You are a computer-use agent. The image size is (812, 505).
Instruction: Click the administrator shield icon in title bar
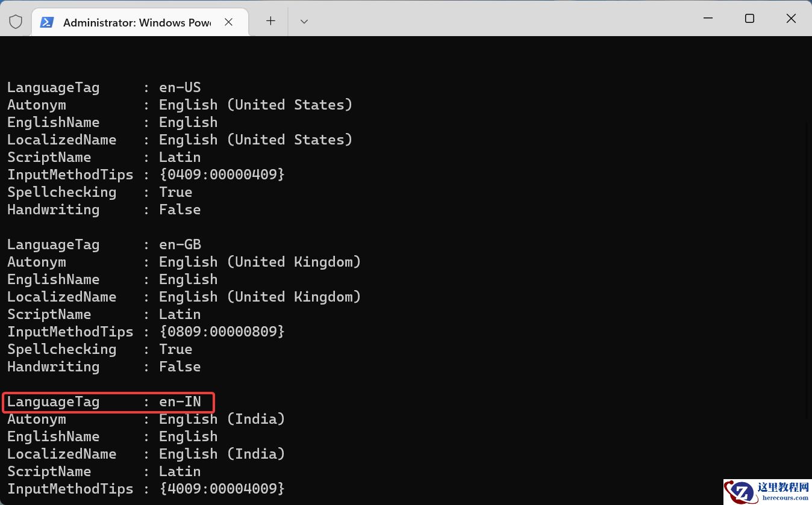pos(16,22)
